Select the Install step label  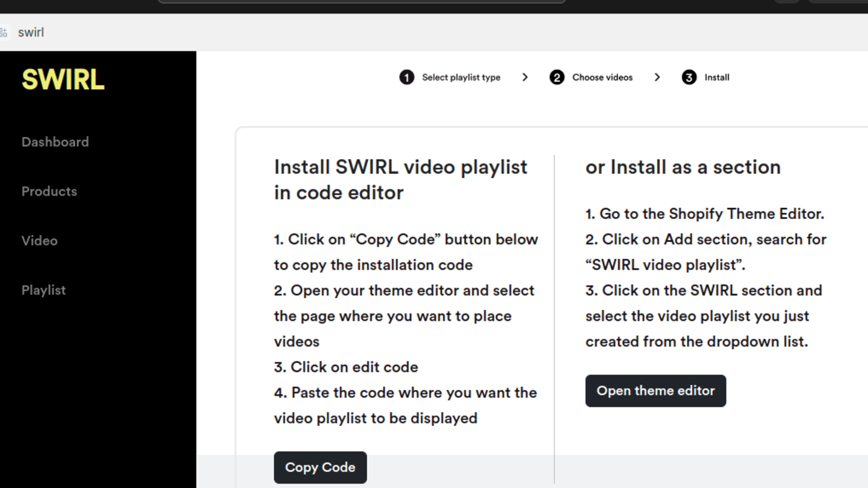tap(717, 78)
